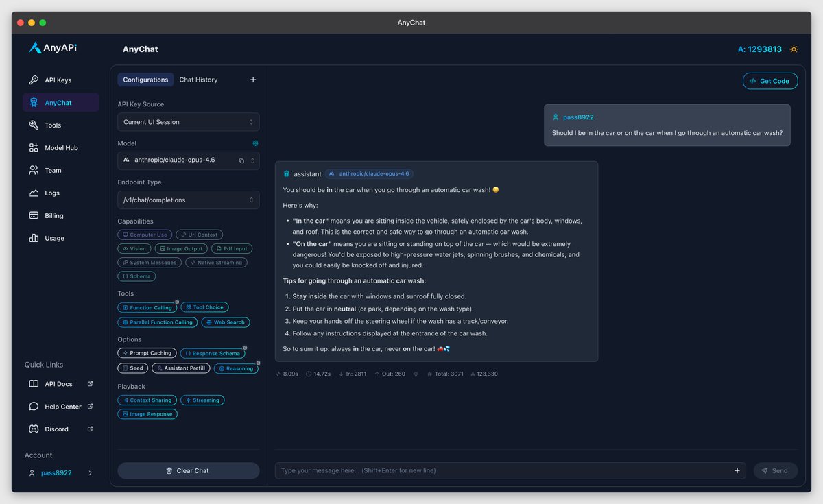
Task: Open the API Docs quick link
Action: tap(61, 384)
